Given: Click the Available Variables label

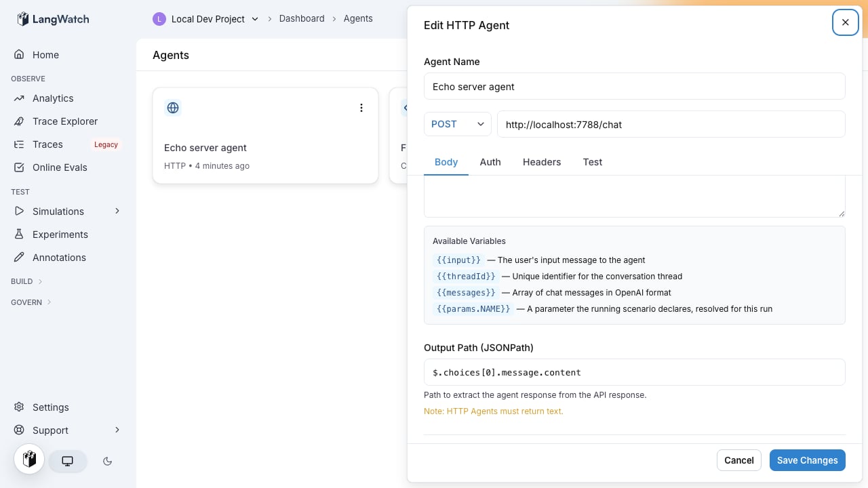Looking at the screenshot, I should (x=469, y=241).
